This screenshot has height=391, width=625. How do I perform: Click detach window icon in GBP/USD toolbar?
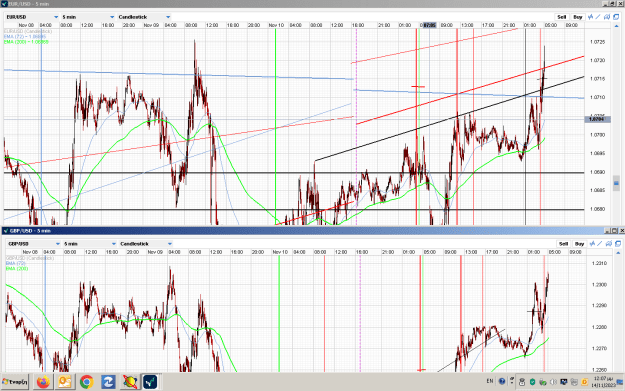click(x=618, y=244)
